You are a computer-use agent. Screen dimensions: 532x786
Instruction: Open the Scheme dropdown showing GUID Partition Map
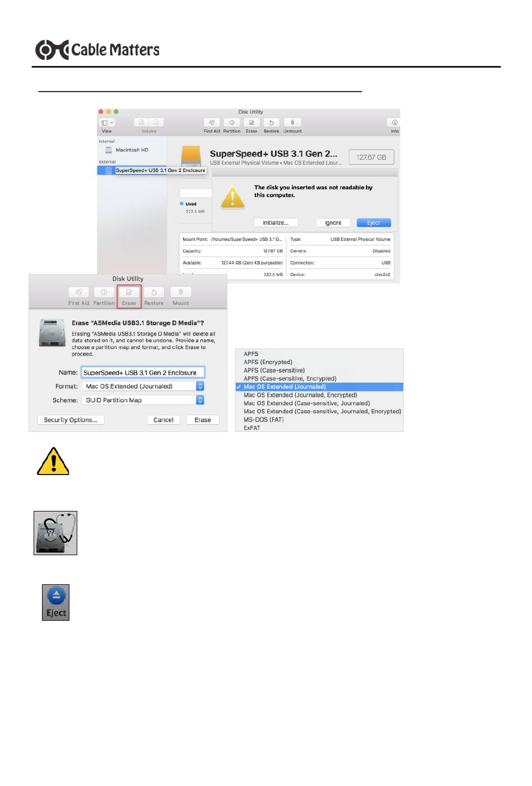coord(143,401)
